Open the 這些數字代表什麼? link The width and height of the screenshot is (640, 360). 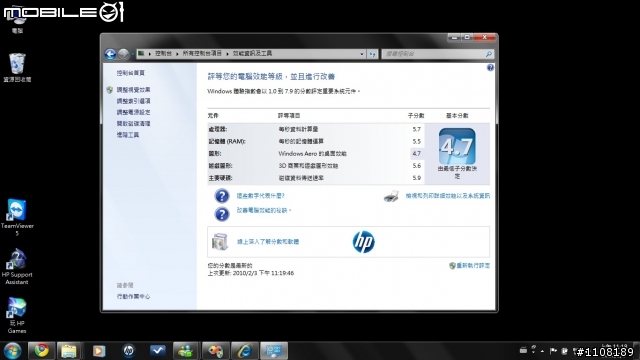pos(260,196)
